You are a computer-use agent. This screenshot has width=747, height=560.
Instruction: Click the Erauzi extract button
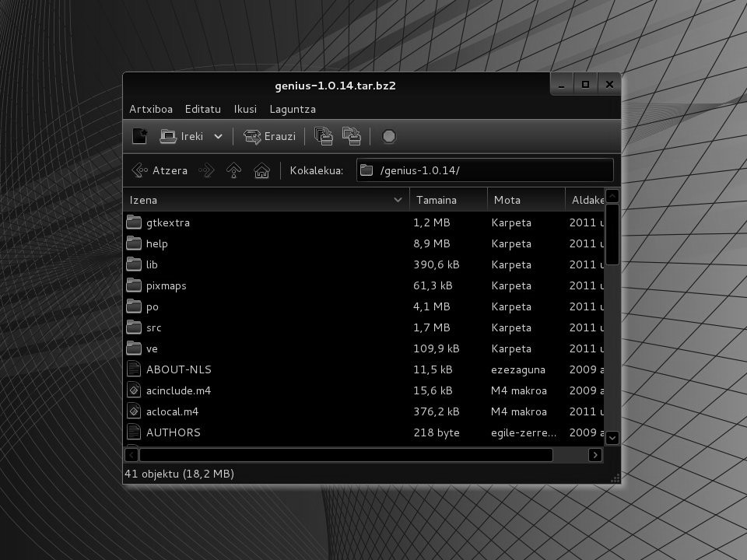pos(270,136)
